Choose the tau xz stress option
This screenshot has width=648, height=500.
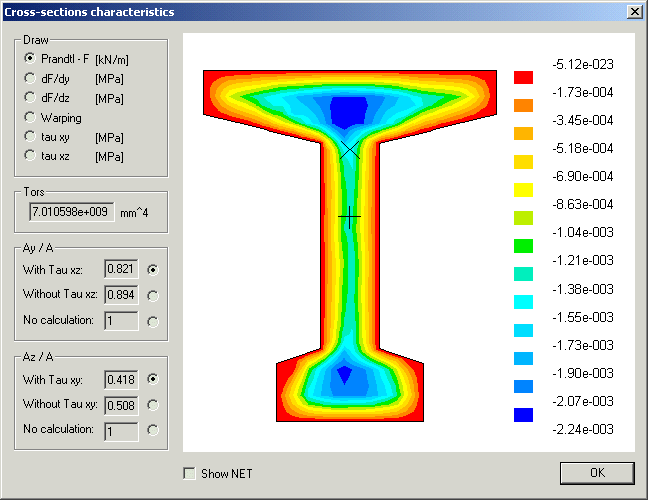pyautogui.click(x=30, y=156)
